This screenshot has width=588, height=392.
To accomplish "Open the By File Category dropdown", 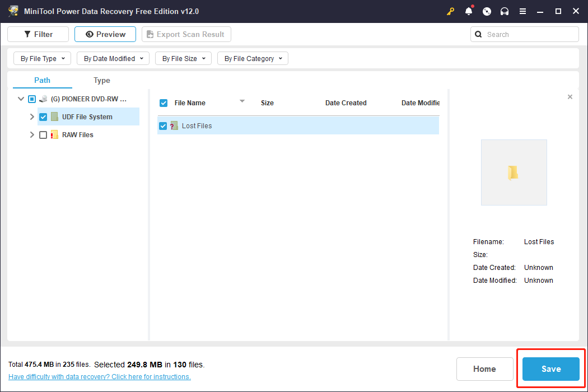I will coord(253,58).
